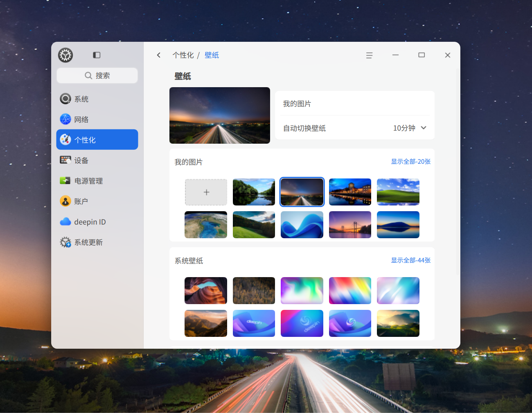Choose the bridge at sunset wallpaper

coord(350,225)
